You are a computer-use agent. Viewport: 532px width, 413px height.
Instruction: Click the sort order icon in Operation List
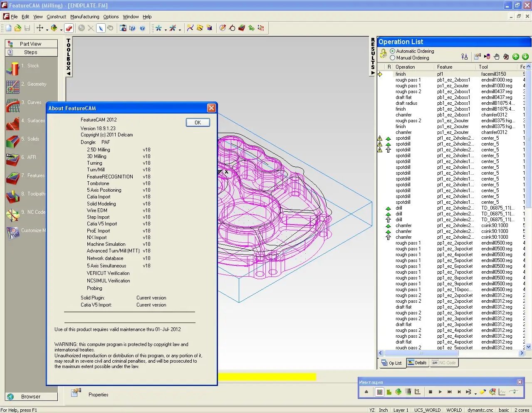coord(465,57)
